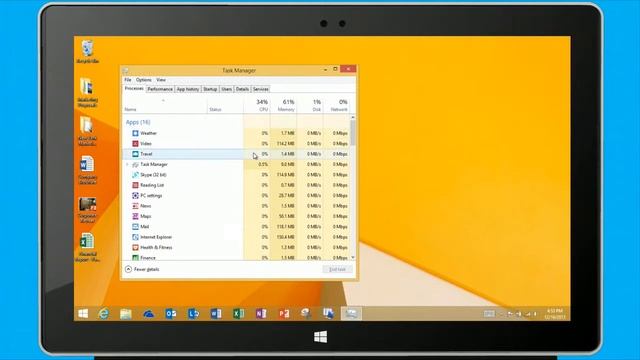
Task: Open OneDrive cloud icon on the taskbar
Action: coord(148,314)
